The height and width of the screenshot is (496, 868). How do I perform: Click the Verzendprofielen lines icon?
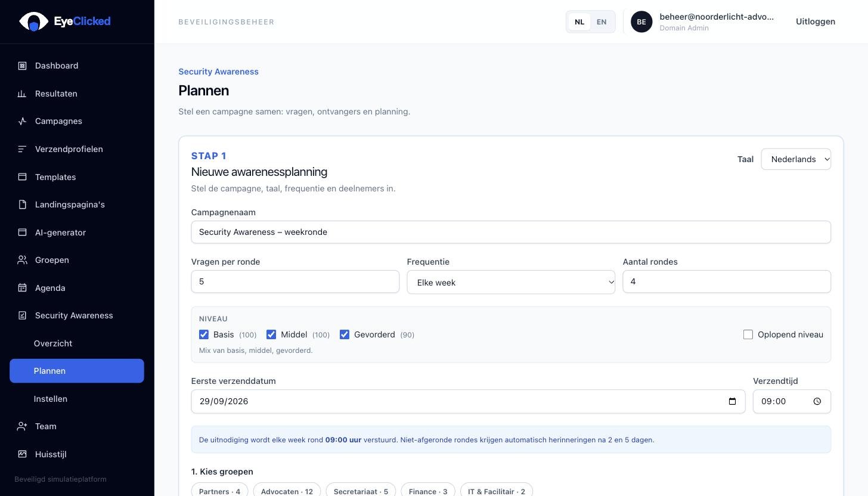pos(22,149)
